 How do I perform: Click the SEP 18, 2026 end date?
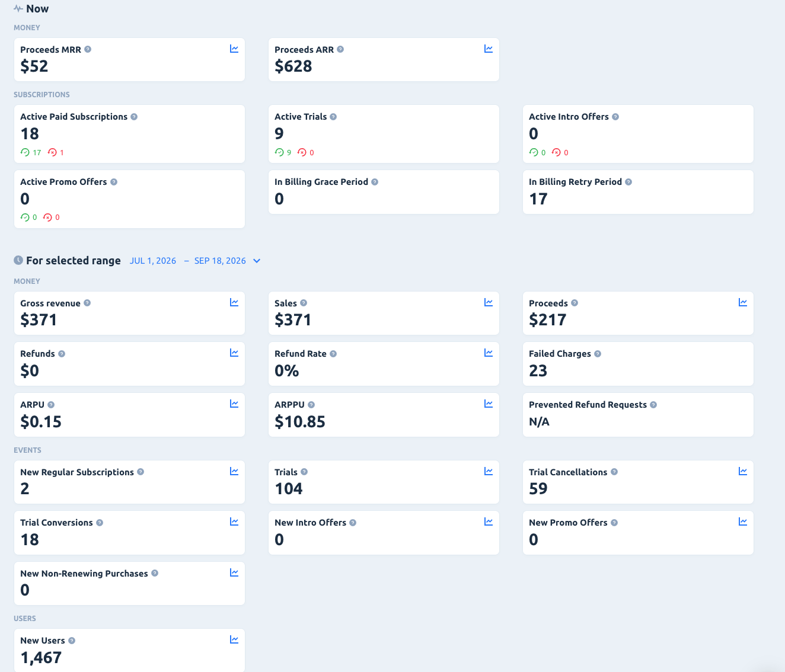point(220,261)
